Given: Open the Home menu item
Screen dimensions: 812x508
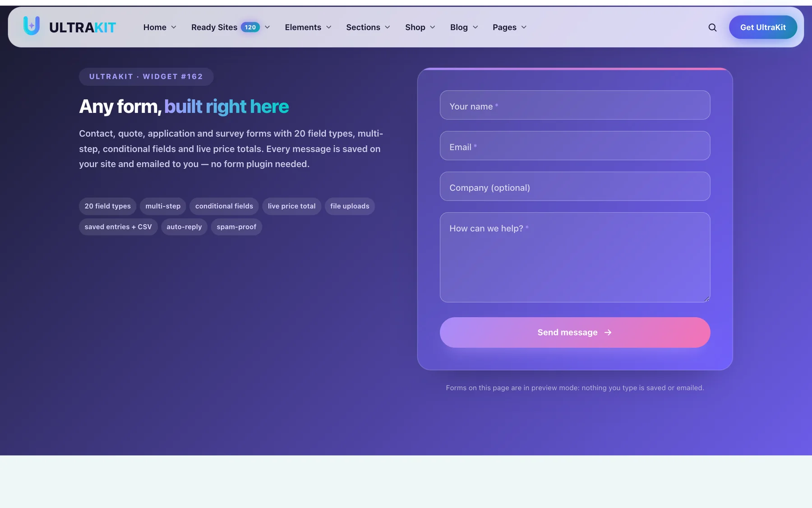Looking at the screenshot, I should pos(155,28).
